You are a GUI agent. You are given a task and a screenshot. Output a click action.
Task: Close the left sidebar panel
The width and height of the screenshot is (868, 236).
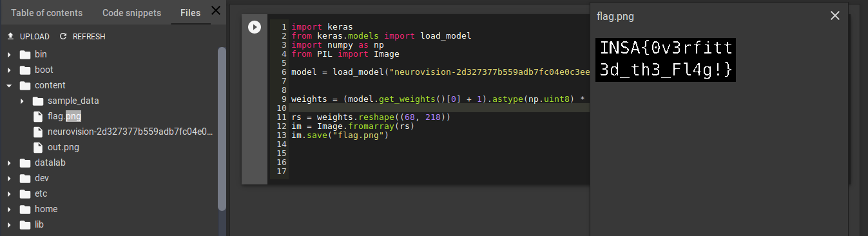pyautogui.click(x=216, y=10)
